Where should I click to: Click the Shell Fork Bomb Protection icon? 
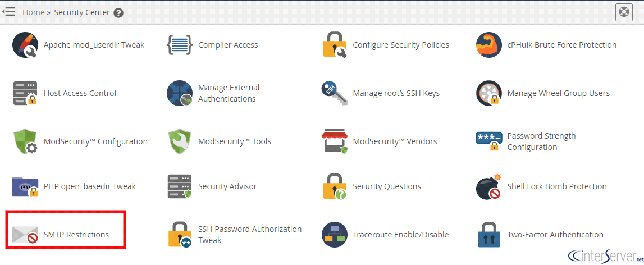point(489,186)
